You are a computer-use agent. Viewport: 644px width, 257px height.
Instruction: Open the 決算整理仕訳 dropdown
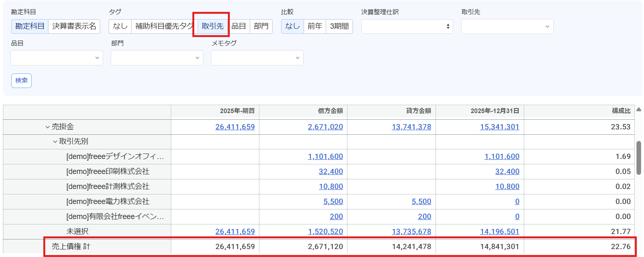tap(407, 26)
